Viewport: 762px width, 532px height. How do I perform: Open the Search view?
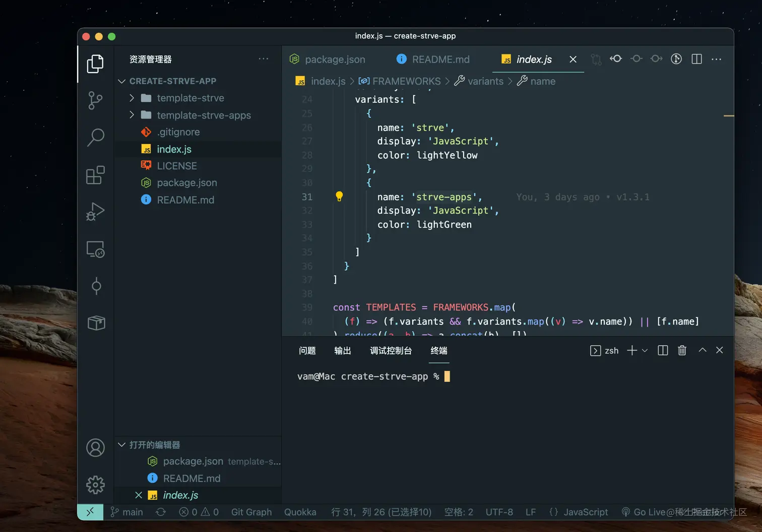coord(95,137)
